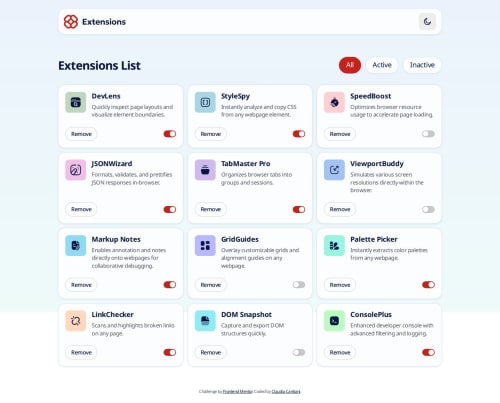Turn on the GridGuides toggle
The width and height of the screenshot is (500, 403).
pos(299,285)
